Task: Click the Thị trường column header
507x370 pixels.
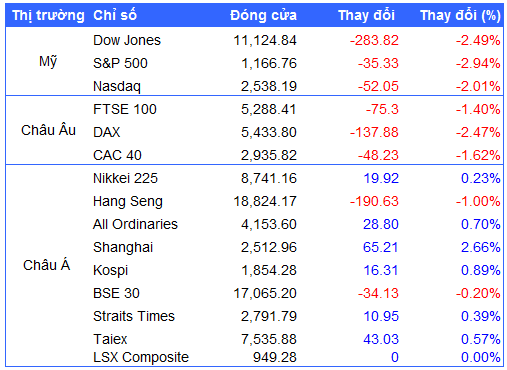Action: 48,16
